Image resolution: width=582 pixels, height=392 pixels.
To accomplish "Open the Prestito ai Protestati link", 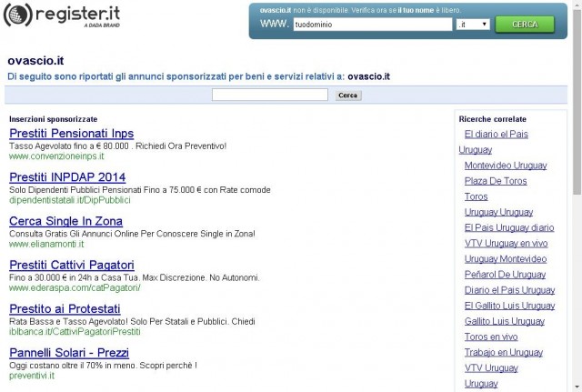I will [x=65, y=308].
